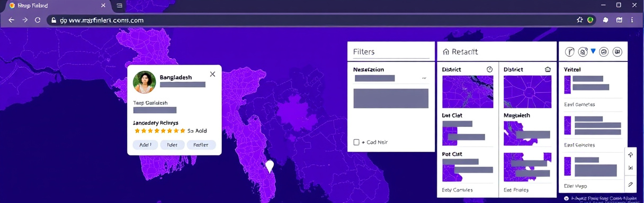
Task: Click the home icon beside Retacift
Action: pyautogui.click(x=446, y=52)
